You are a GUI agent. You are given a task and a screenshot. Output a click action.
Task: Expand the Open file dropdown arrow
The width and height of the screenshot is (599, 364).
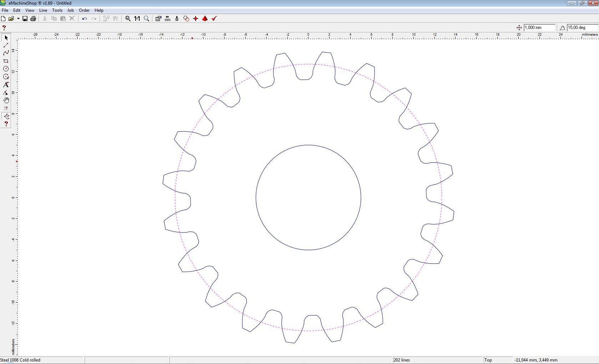(x=18, y=19)
